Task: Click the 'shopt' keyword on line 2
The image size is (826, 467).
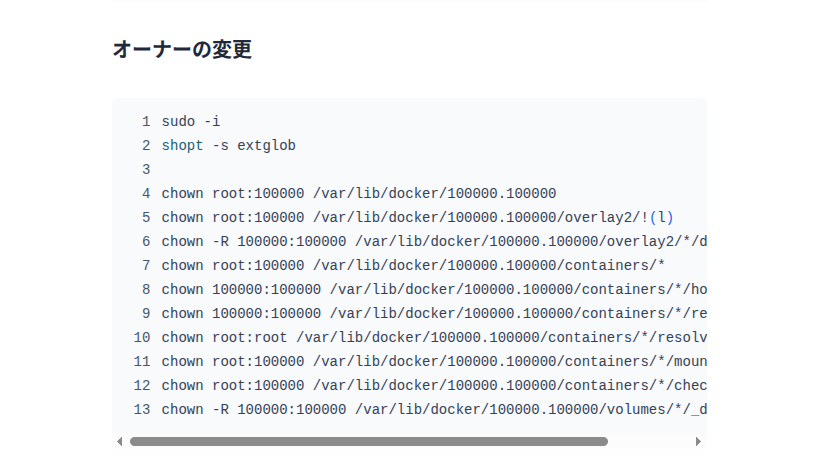Action: (x=182, y=146)
